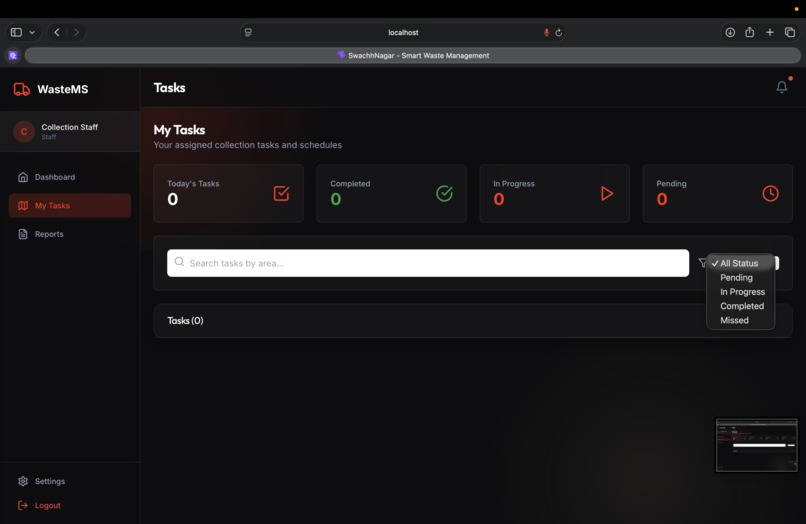Click the My Tasks map icon

click(x=23, y=205)
